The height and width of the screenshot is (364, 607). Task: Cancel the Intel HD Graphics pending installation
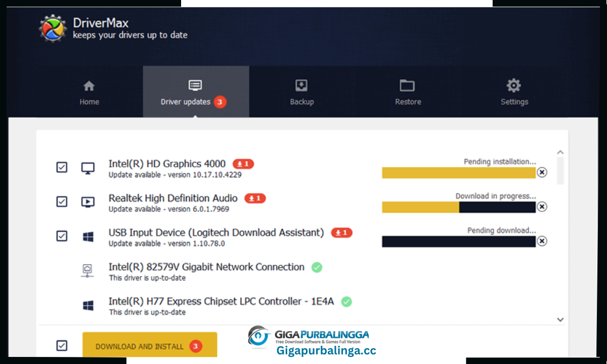[x=542, y=172]
